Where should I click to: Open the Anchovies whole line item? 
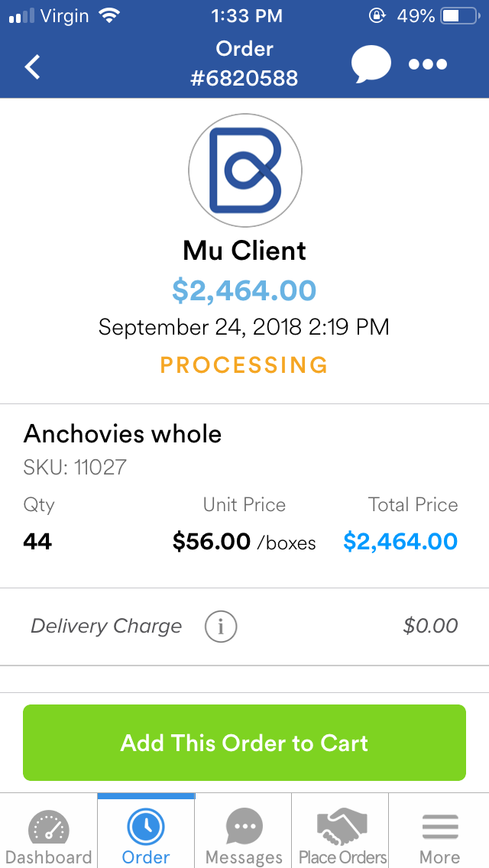(122, 434)
